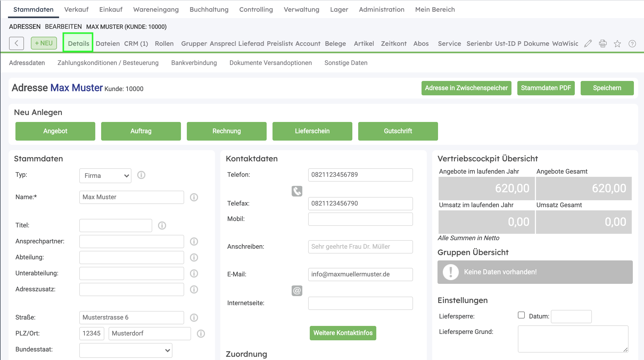This screenshot has width=644, height=360.
Task: Show info icon next to Name field
Action: coord(194,197)
